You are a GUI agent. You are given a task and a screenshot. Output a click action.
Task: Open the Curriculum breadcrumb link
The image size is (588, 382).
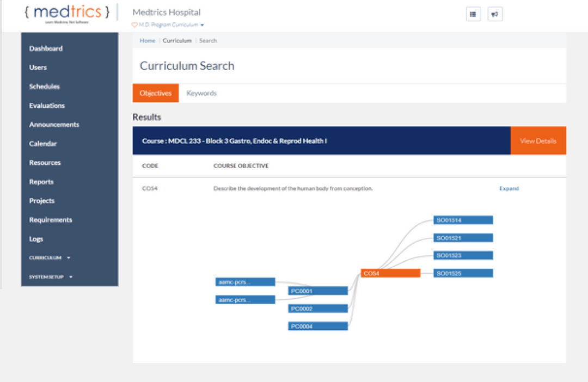[x=177, y=40]
